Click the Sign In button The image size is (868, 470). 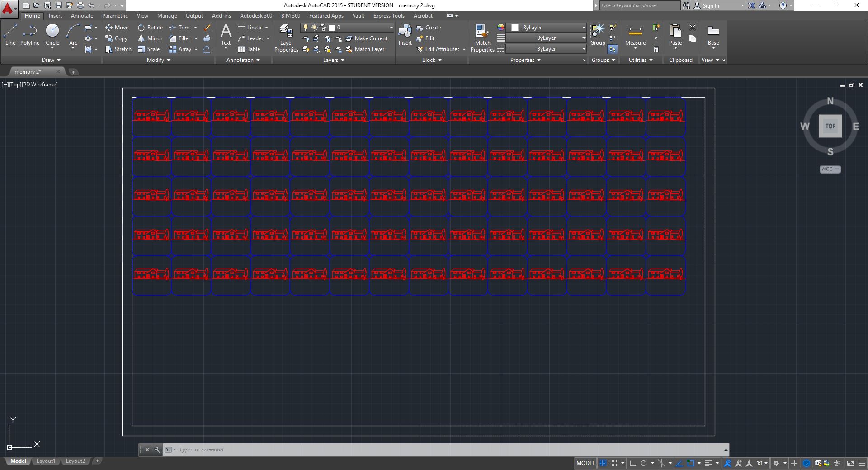point(707,5)
